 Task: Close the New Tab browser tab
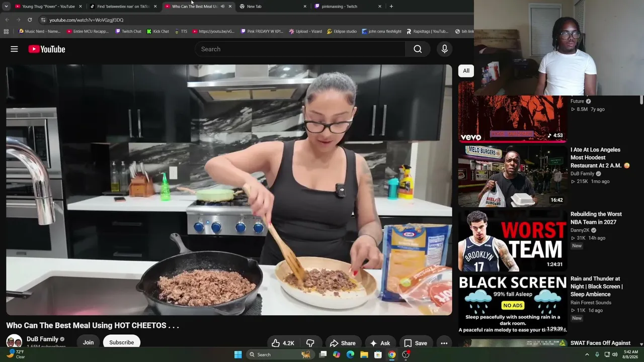305,7
